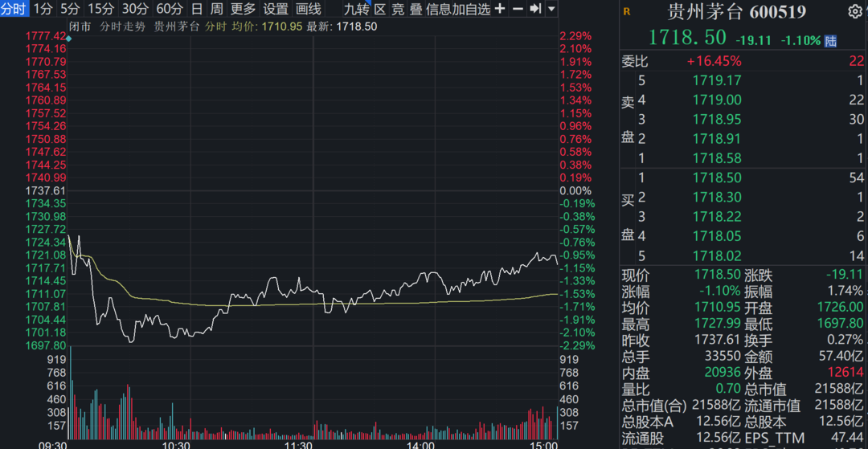Select sell level 2 price 1718.91
Viewport: 868px width, 449px height.
point(717,139)
